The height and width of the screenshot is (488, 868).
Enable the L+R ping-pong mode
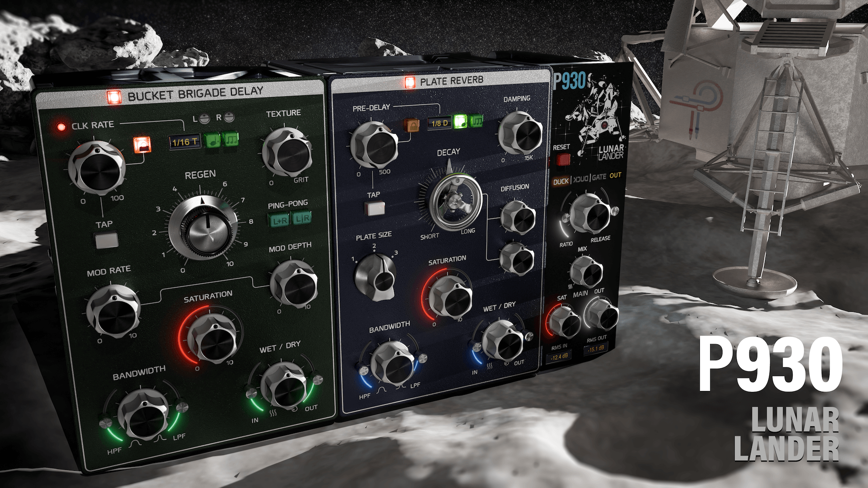(x=280, y=220)
